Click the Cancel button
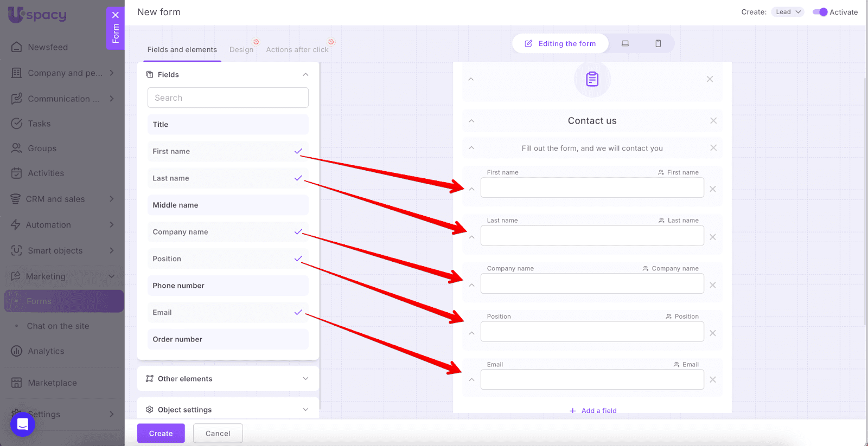This screenshot has width=868, height=446. click(x=218, y=434)
